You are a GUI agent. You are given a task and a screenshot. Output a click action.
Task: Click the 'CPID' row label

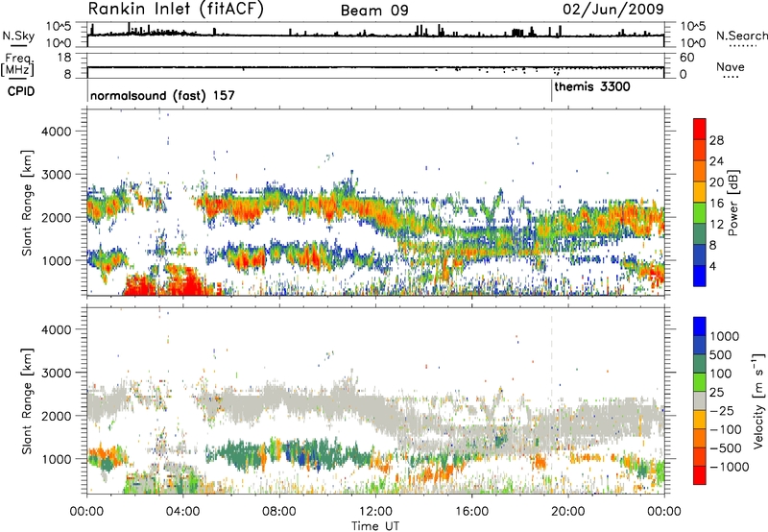[21, 91]
